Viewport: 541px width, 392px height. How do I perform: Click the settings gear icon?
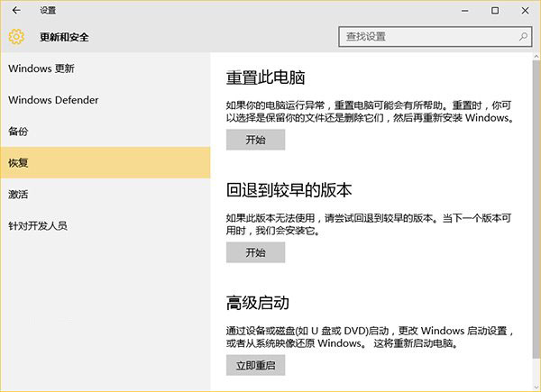point(15,37)
